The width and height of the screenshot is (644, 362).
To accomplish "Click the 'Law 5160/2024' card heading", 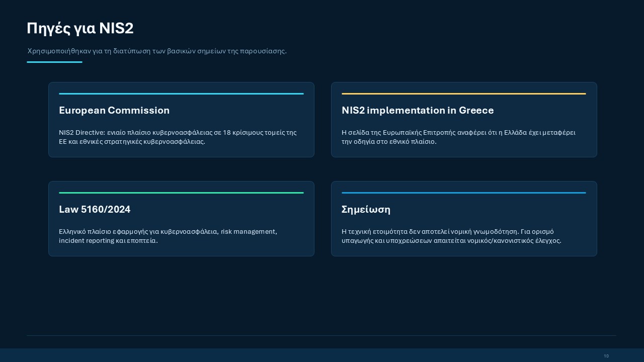I will [x=95, y=209].
